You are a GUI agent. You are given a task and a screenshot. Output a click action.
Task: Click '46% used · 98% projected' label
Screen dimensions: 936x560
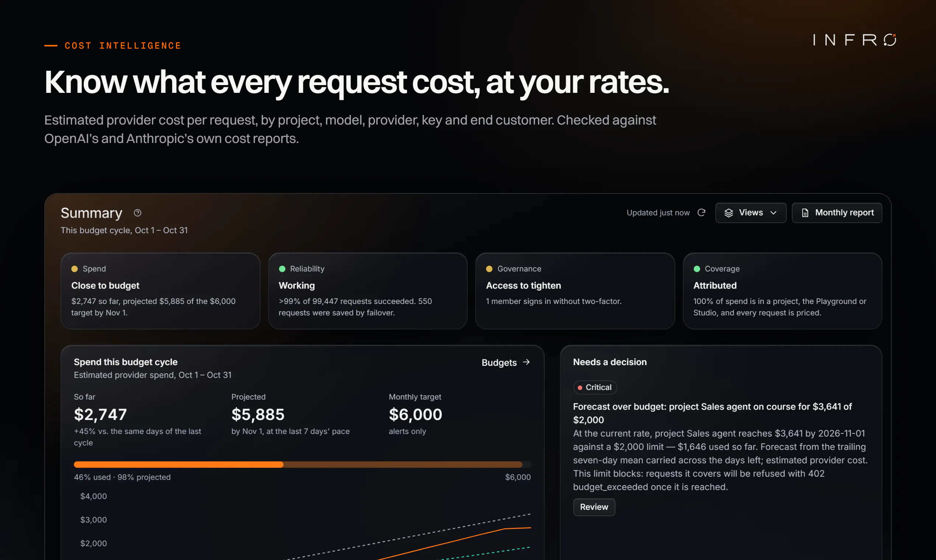122,477
